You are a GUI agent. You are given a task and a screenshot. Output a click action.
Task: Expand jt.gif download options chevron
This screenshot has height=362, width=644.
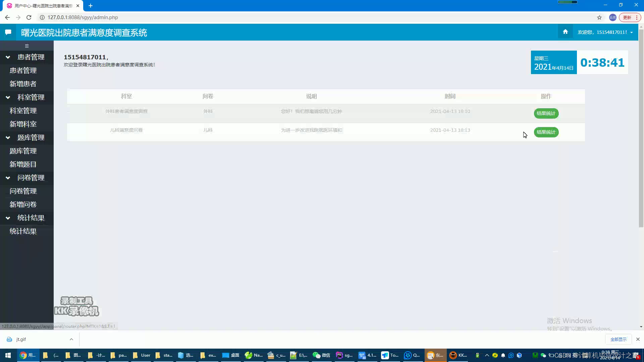71,339
